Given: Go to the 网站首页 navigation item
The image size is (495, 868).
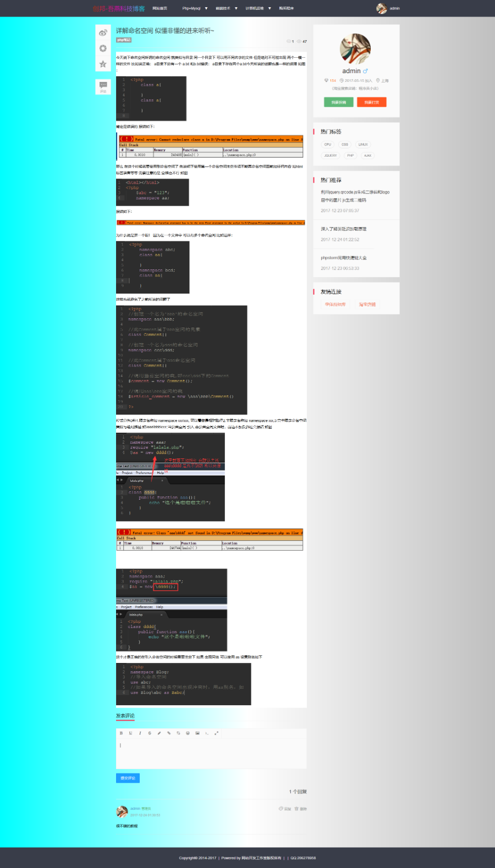Looking at the screenshot, I should 159,8.
